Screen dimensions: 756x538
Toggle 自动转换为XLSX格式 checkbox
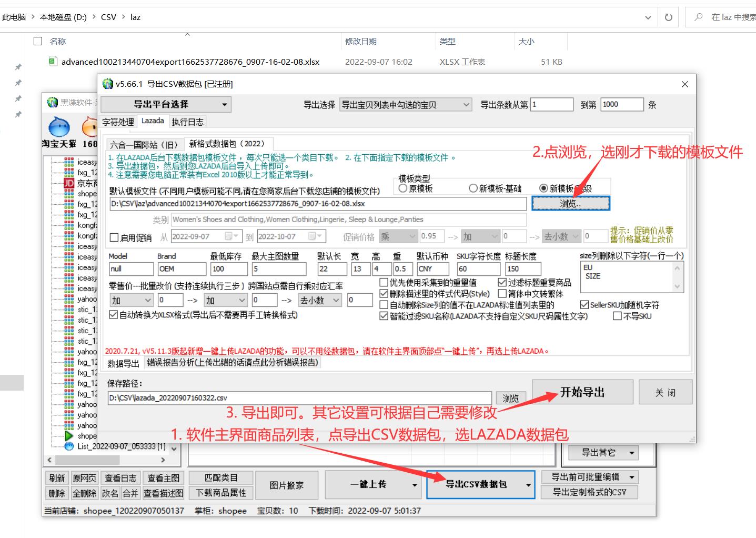pyautogui.click(x=113, y=315)
